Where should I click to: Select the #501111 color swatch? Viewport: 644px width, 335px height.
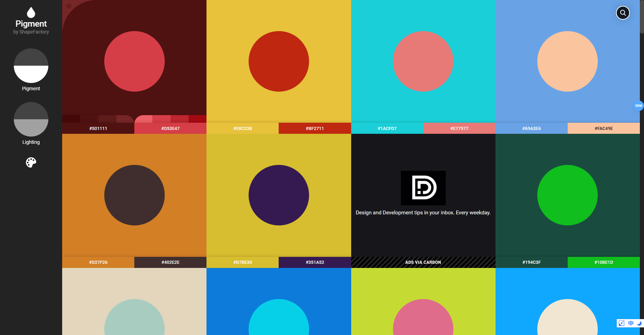pos(98,128)
